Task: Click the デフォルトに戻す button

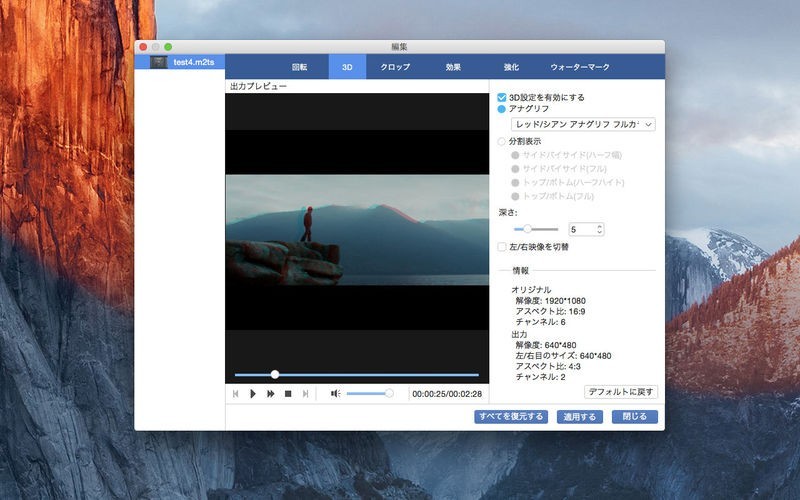Action: click(x=621, y=392)
